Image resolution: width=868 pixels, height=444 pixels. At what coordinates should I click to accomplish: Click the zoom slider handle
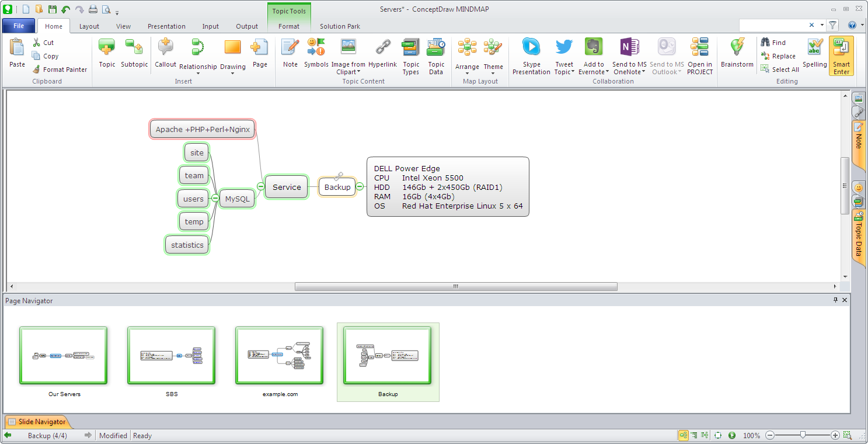(803, 435)
